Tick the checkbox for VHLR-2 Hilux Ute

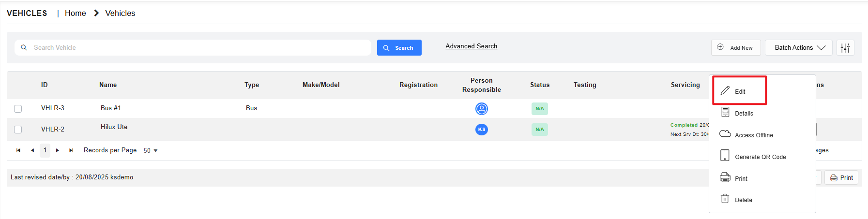pos(18,130)
